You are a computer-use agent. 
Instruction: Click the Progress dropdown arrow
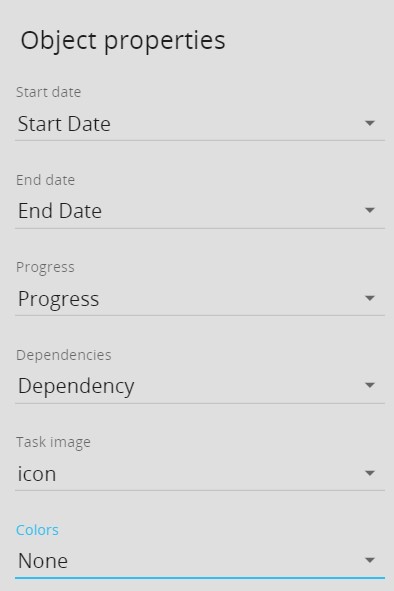click(370, 298)
